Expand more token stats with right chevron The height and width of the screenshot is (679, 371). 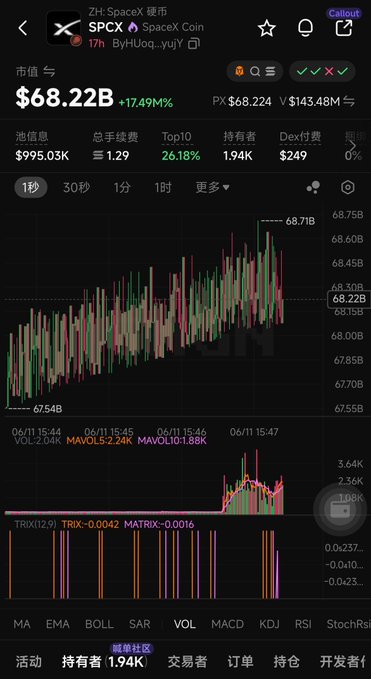[x=353, y=146]
